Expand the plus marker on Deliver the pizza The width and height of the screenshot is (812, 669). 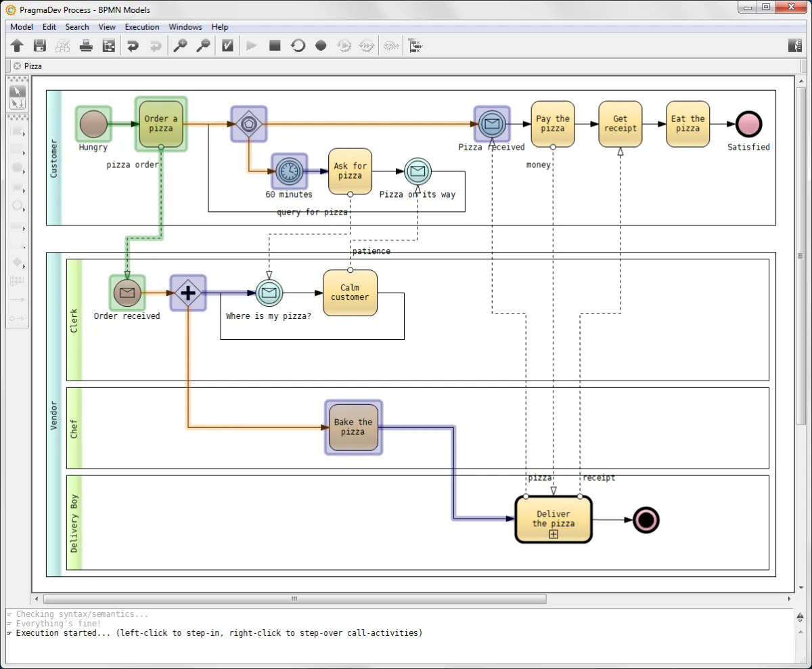554,534
